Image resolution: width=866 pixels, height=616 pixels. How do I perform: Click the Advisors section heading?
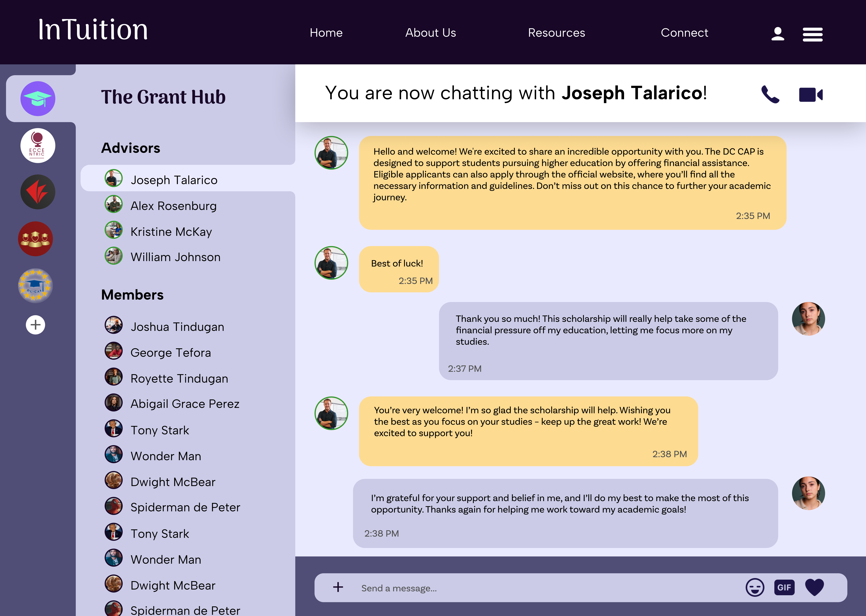(131, 148)
